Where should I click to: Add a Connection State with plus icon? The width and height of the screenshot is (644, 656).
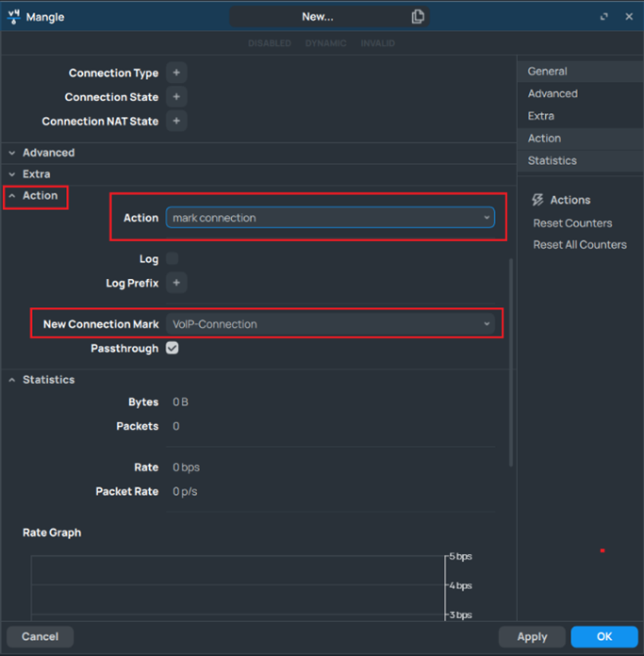[x=176, y=97]
